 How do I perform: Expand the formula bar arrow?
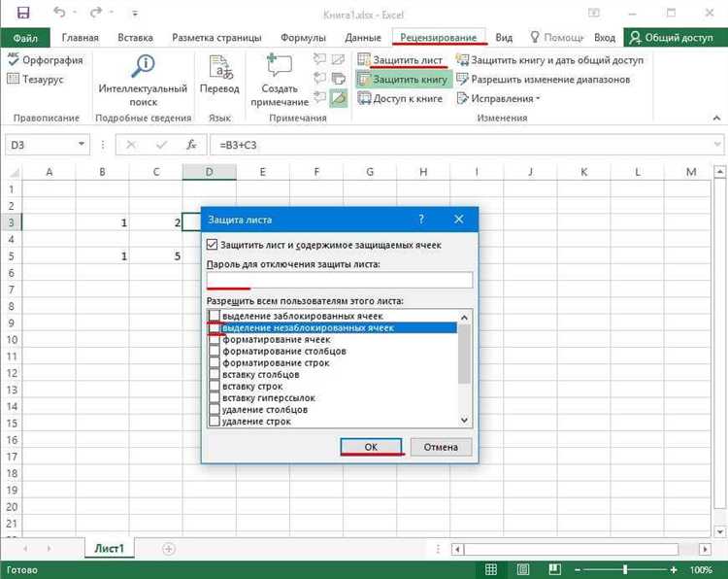tap(717, 145)
